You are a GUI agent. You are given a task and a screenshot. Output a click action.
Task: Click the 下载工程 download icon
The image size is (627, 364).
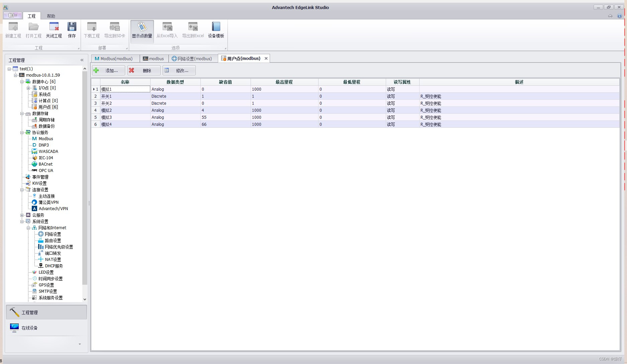coord(92,30)
